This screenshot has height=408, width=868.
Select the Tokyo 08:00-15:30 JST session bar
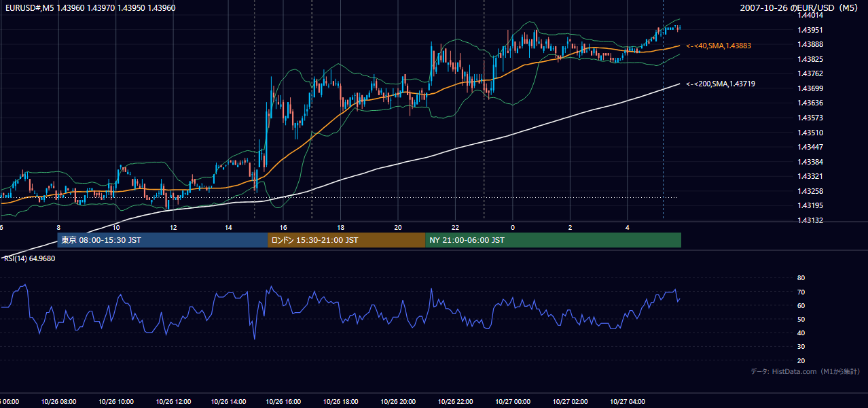click(x=162, y=240)
